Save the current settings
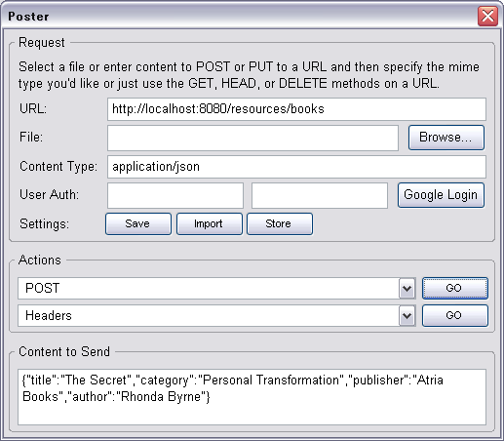Viewport: 504px width, 441px height. [x=138, y=223]
